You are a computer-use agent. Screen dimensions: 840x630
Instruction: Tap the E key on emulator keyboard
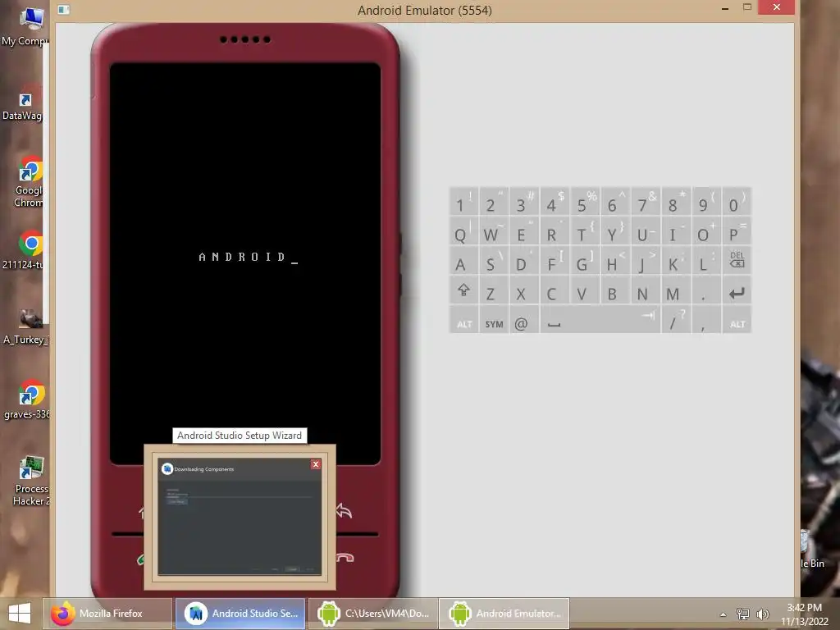pyautogui.click(x=524, y=231)
